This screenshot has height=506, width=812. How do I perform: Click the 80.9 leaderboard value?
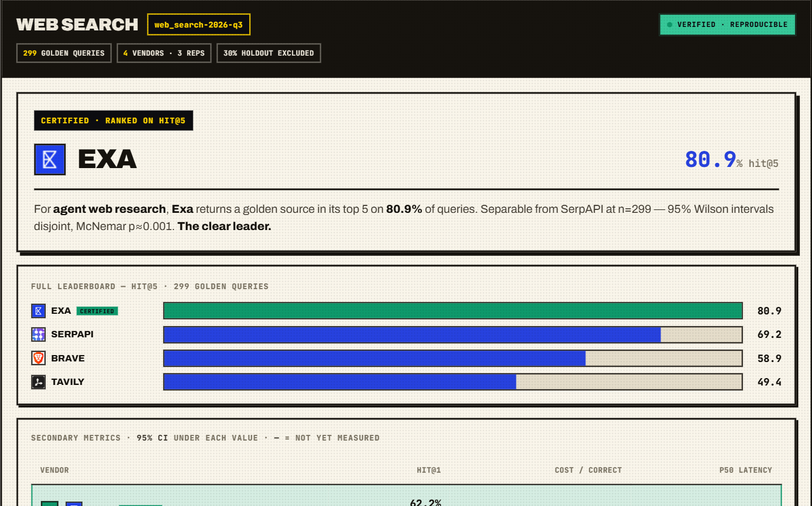click(x=770, y=311)
